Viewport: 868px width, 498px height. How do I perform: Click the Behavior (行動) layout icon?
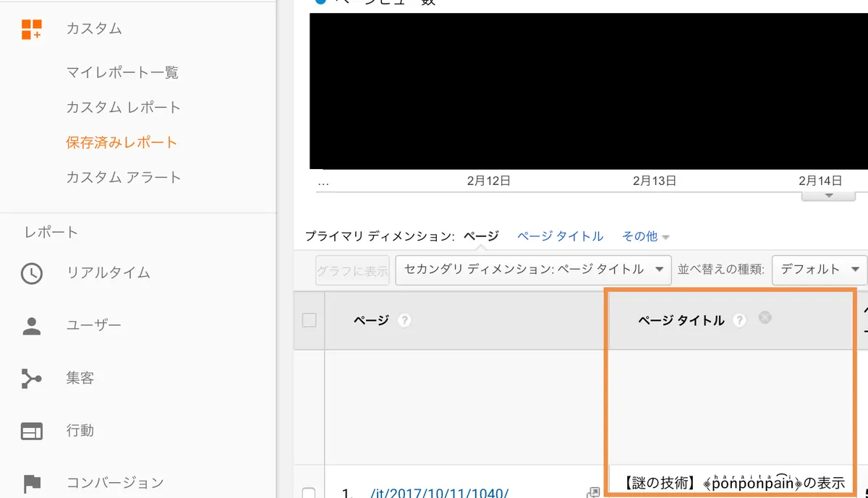tap(32, 431)
